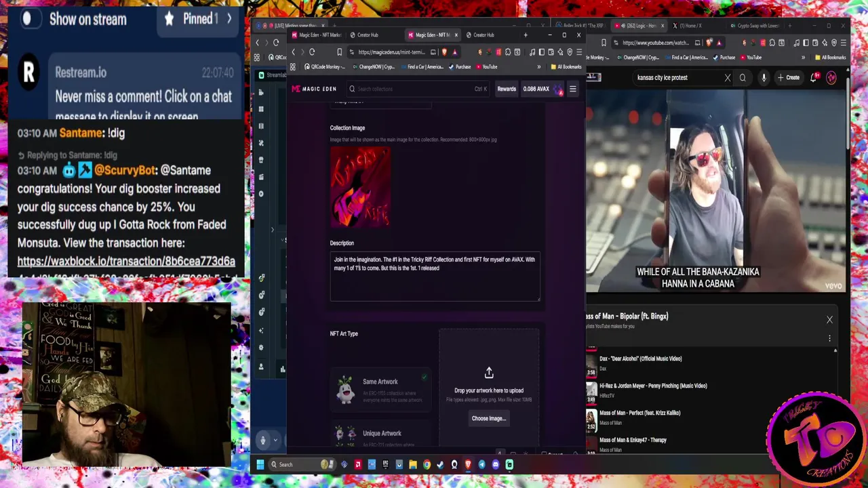Open Find a Car bookmark in Magic Eden window
The width and height of the screenshot is (868, 488).
click(x=424, y=66)
